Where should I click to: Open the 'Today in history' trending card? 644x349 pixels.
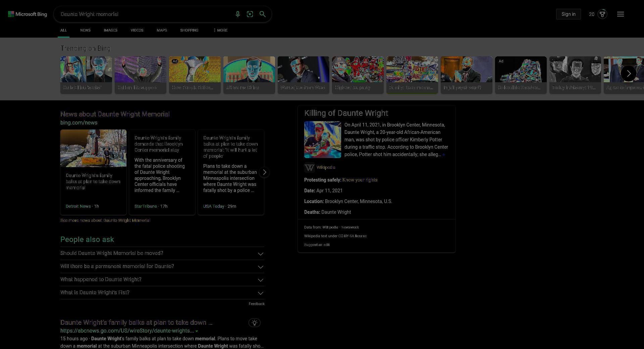[x=575, y=75]
